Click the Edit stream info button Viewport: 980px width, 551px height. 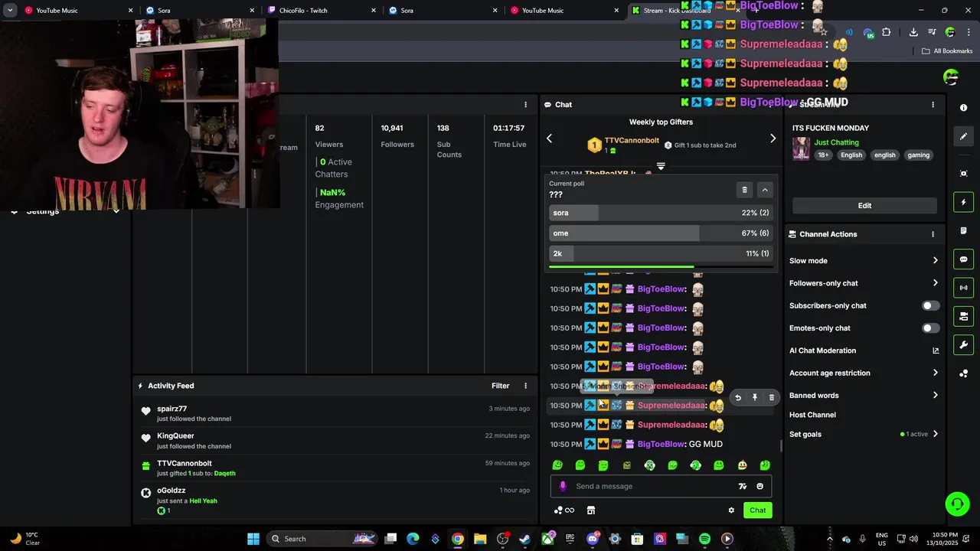[864, 205]
